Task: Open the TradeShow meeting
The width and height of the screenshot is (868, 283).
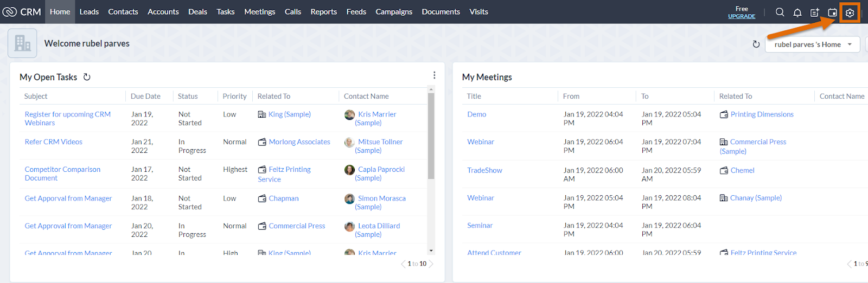Action: 484,170
